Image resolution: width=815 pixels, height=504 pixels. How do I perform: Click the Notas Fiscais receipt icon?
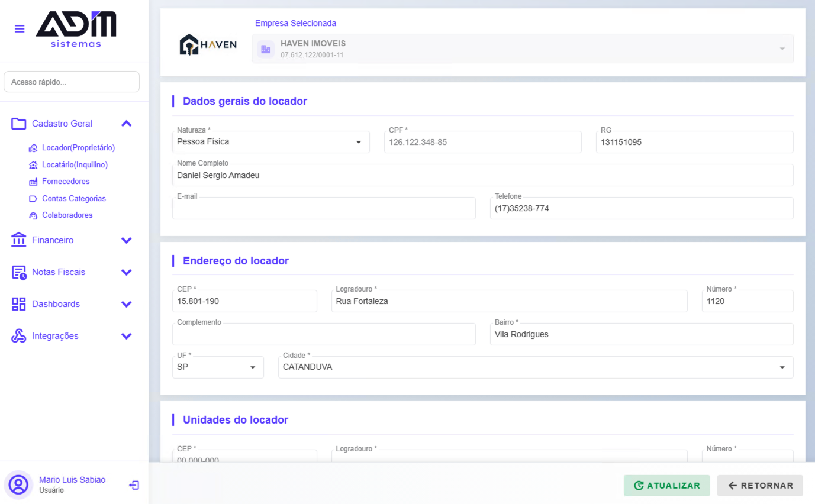click(19, 272)
